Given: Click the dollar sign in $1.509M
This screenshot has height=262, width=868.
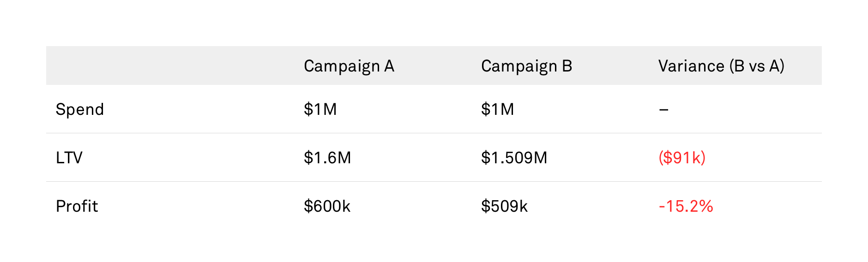Looking at the screenshot, I should click(x=486, y=158).
